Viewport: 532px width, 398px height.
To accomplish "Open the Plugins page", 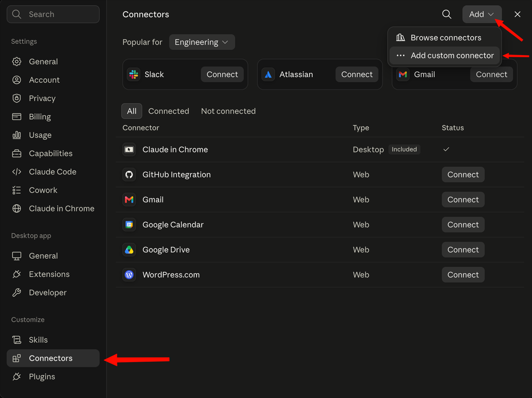I will point(54,376).
